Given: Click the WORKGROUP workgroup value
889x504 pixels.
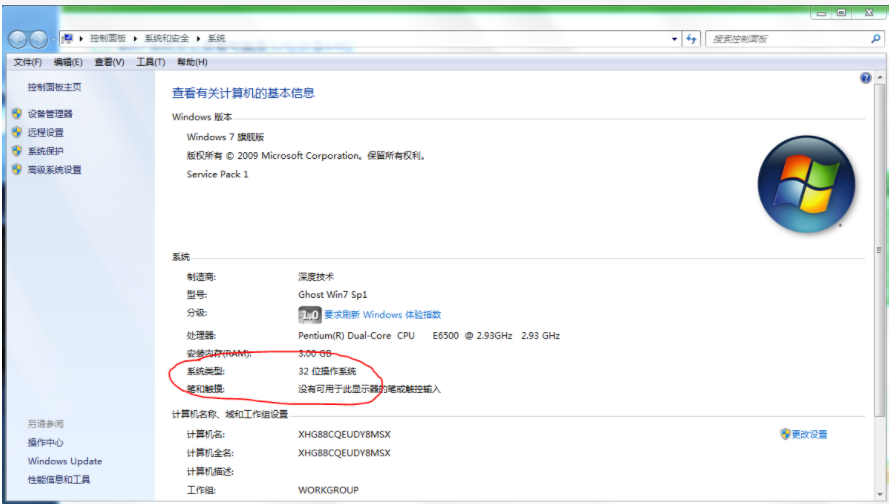Looking at the screenshot, I should [x=328, y=490].
